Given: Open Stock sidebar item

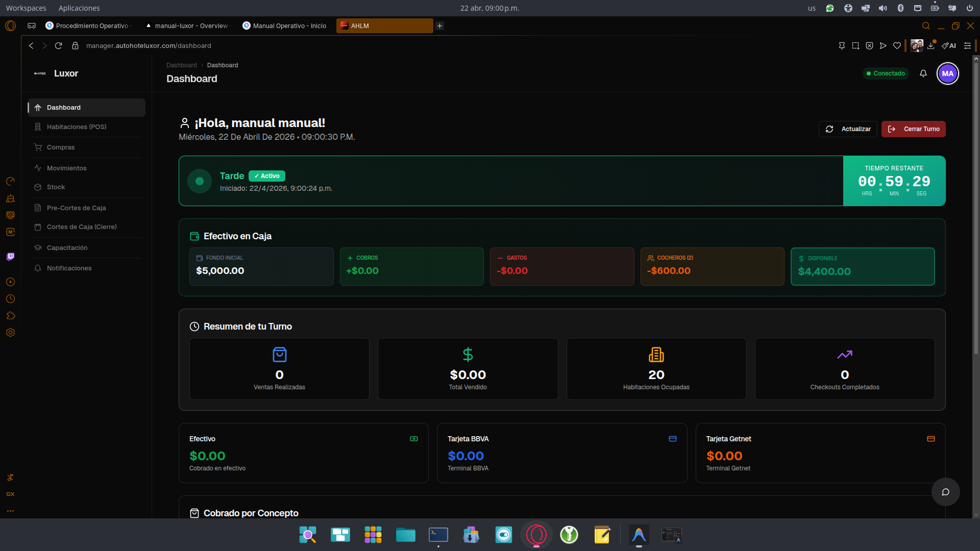Looking at the screenshot, I should pyautogui.click(x=87, y=187).
